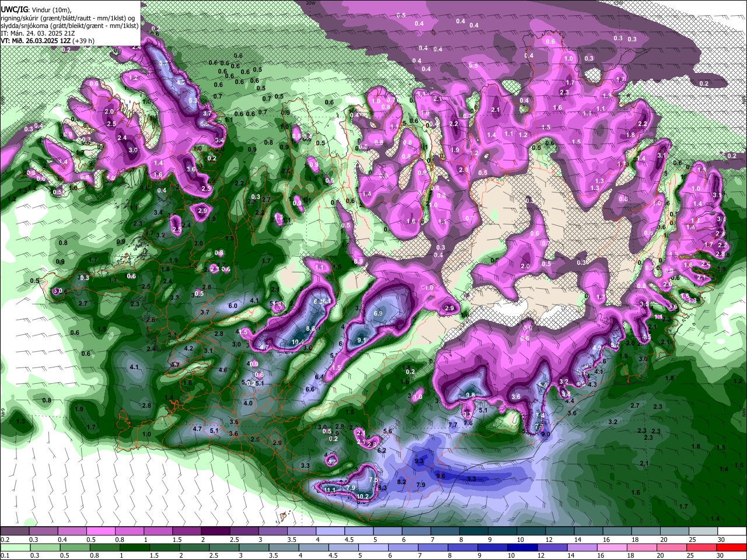Click the darkest green swatch after 1 on the rain scale
747x560 pixels.
click(x=134, y=547)
